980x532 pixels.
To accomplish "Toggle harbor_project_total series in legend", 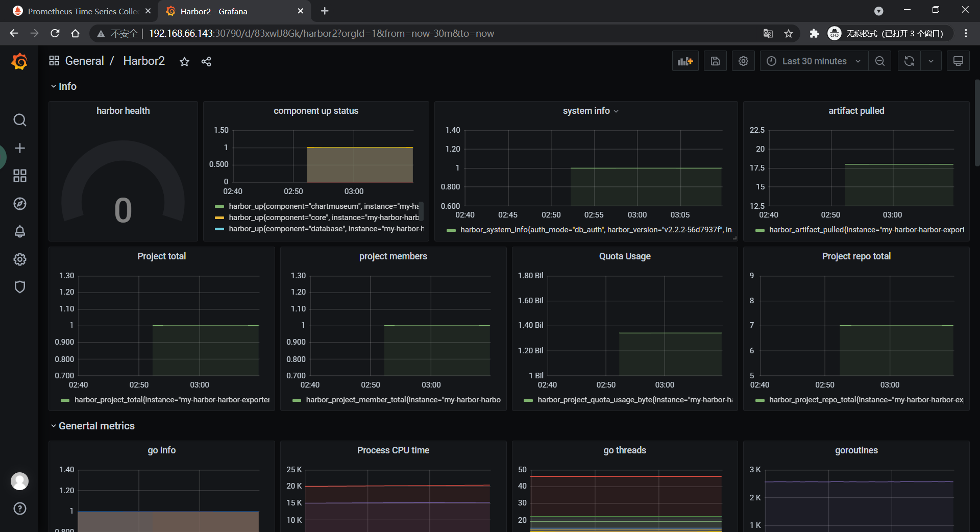I will tap(171, 400).
